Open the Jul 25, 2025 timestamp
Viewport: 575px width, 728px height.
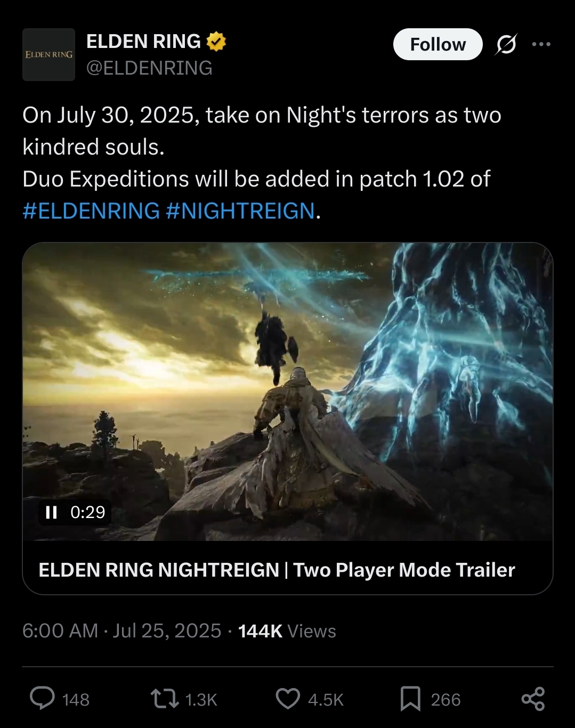[167, 631]
